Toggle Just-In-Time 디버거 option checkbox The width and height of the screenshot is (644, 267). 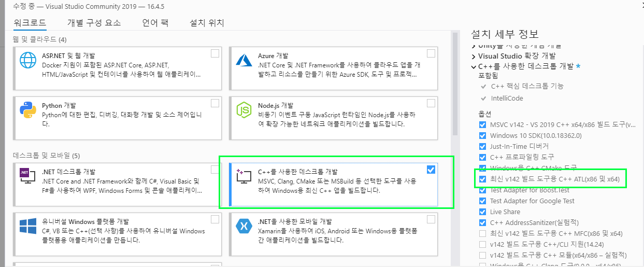tap(483, 146)
